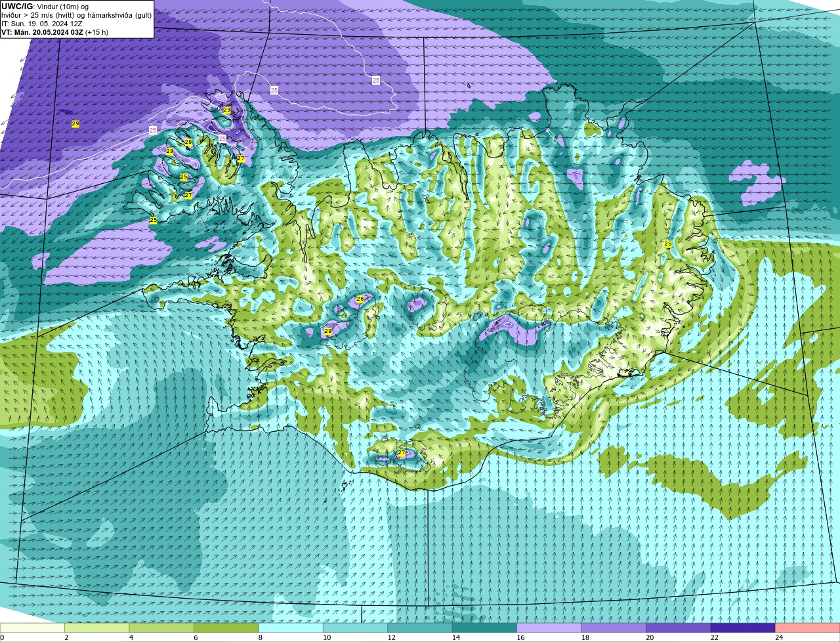Click the legend scale value 0
840x642 pixels.
pos(3,637)
